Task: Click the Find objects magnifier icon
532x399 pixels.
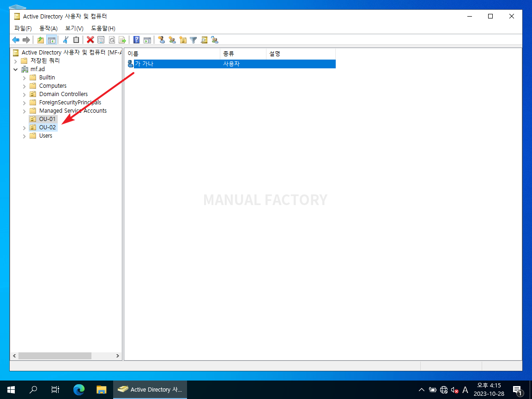Action: [x=204, y=40]
